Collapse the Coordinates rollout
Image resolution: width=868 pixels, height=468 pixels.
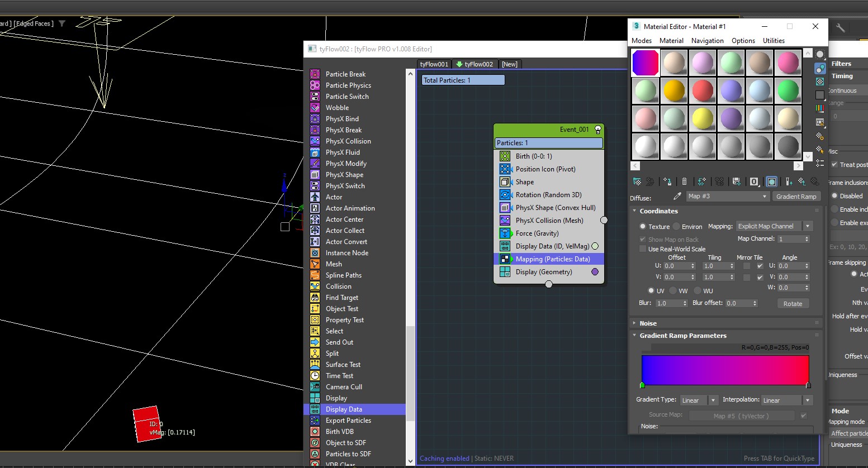pos(634,211)
